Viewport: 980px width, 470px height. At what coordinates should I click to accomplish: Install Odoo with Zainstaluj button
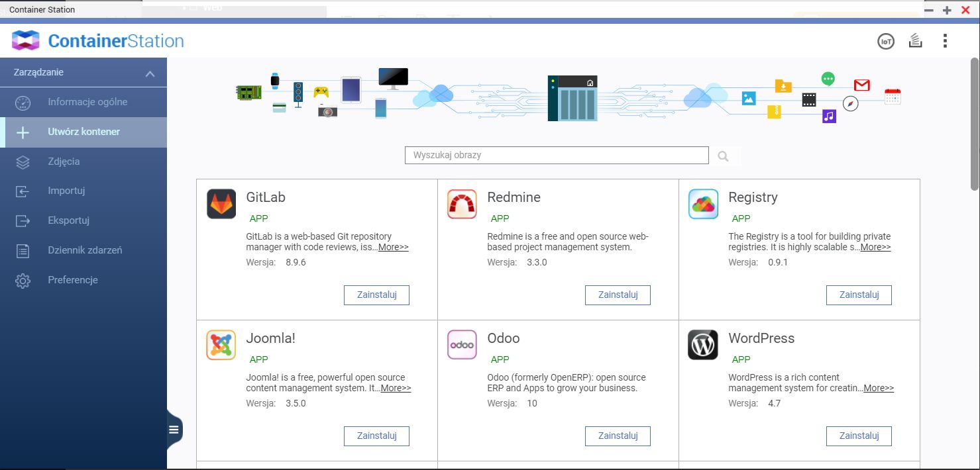tap(618, 436)
